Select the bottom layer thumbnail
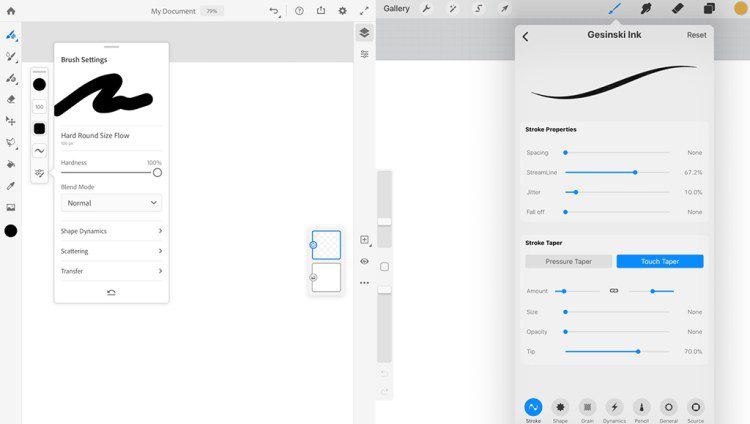Viewport: 750px width, 424px height. pos(326,277)
